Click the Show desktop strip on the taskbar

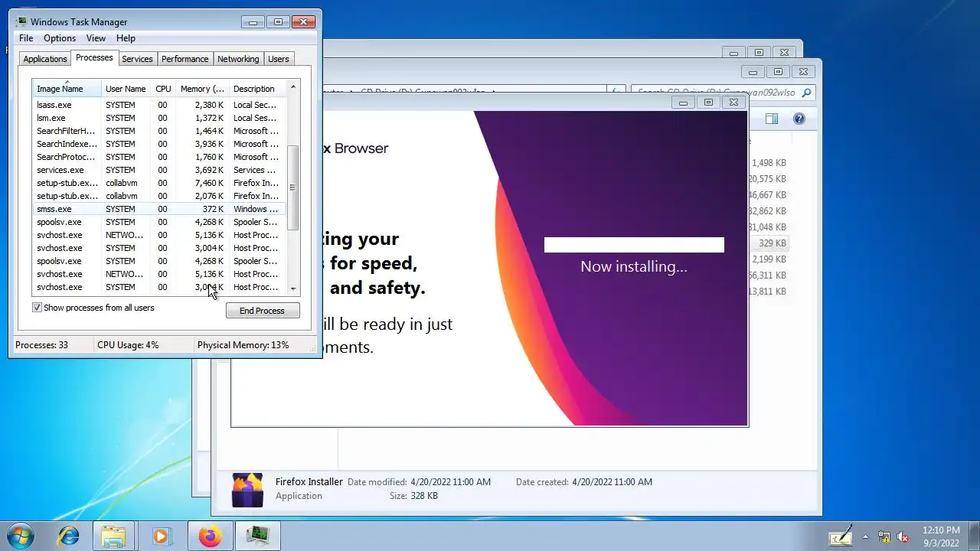[x=974, y=536]
